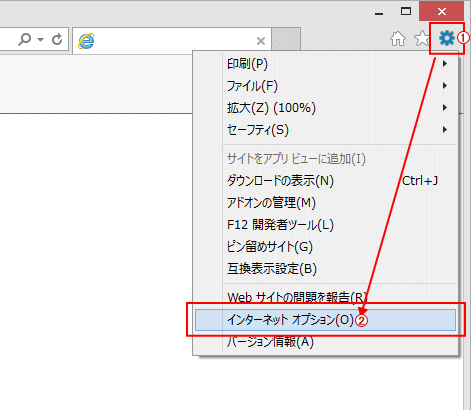The height and width of the screenshot is (410, 471).
Task: Go to the Home page icon
Action: pos(398,39)
